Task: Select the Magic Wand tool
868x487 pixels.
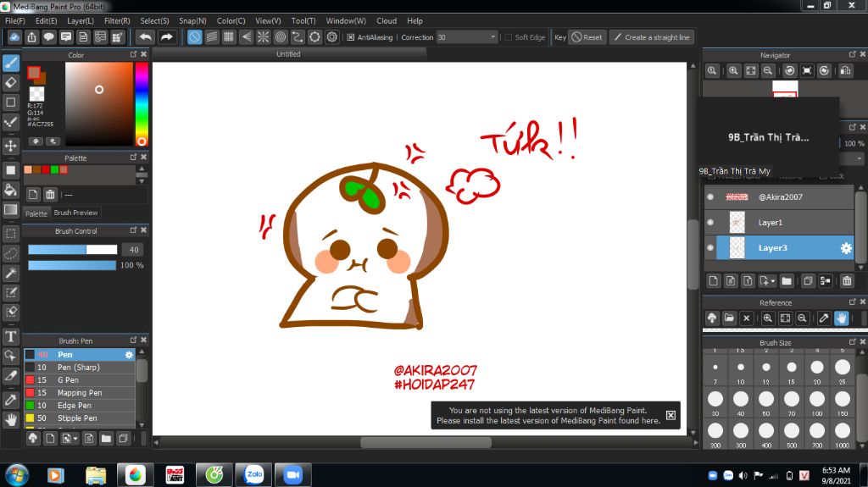Action: 10,273
